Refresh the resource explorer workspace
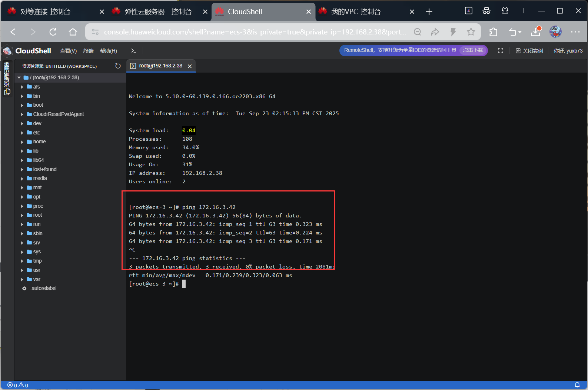 (x=118, y=66)
